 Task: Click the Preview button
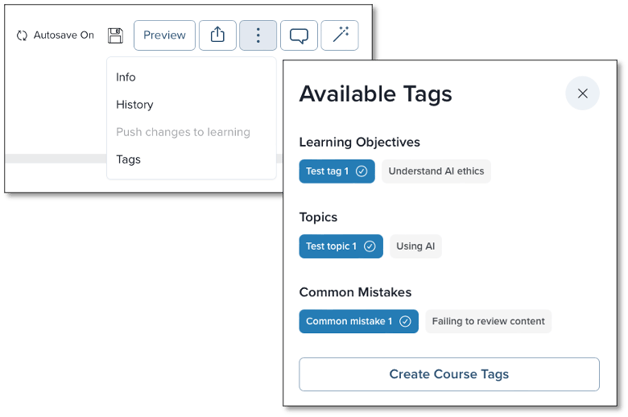tap(165, 35)
